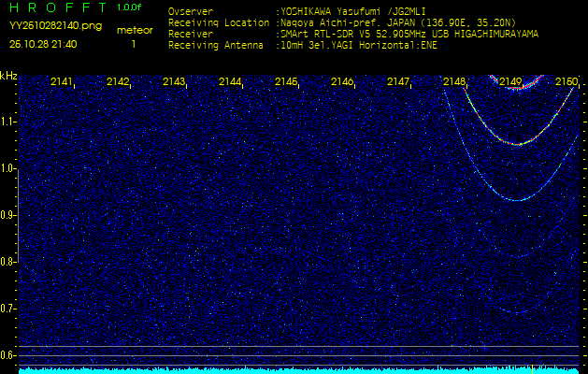Click the 25.10.28 21:40 timestamp
The height and width of the screenshot is (374, 588).
coord(43,44)
